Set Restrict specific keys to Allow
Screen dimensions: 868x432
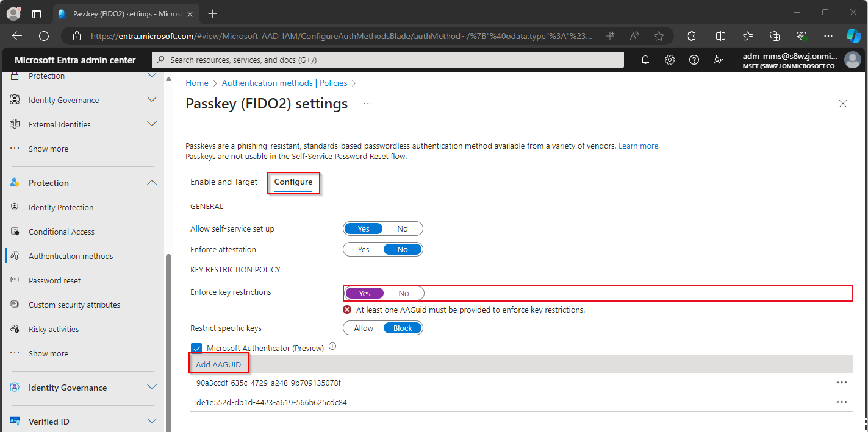pyautogui.click(x=364, y=328)
